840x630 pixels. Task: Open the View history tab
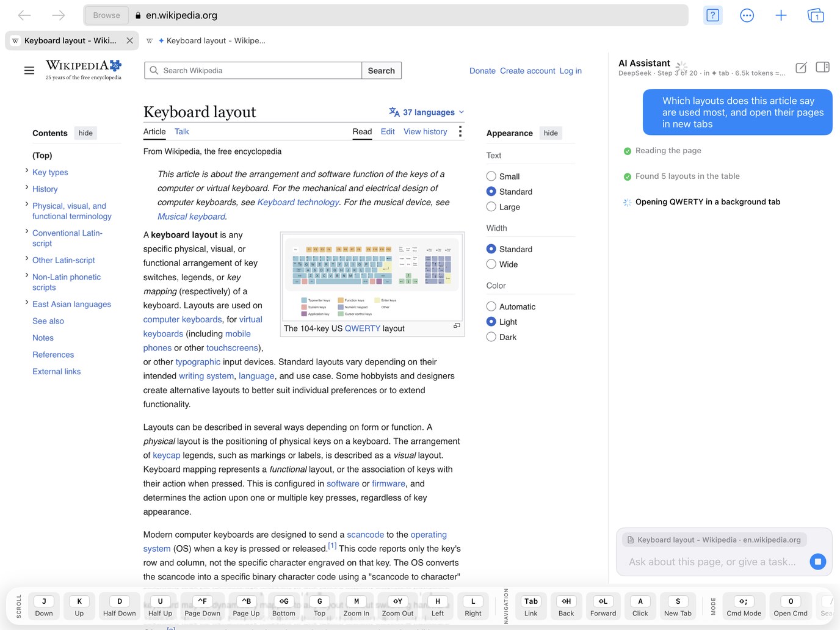(x=425, y=132)
